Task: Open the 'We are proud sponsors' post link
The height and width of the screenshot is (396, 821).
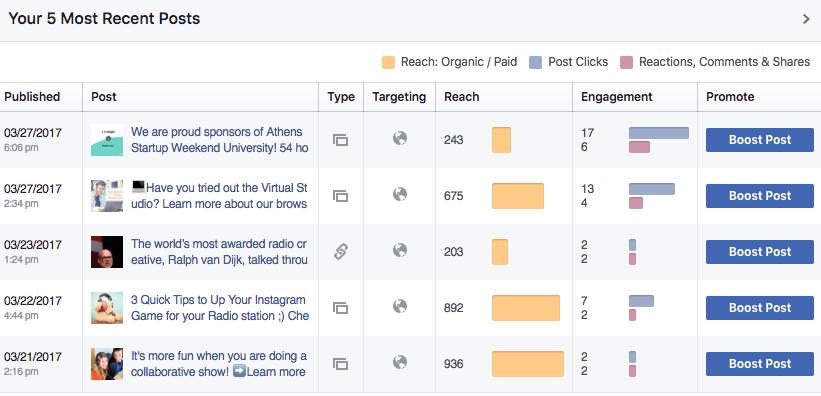Action: (219, 140)
